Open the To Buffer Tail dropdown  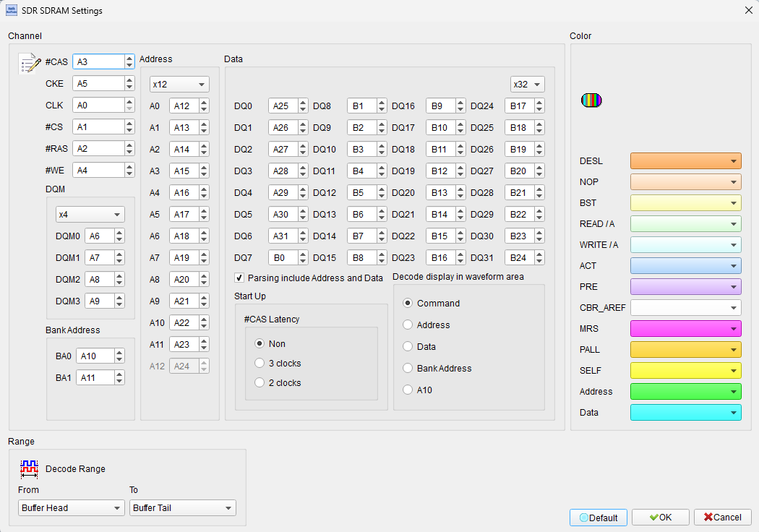point(182,508)
